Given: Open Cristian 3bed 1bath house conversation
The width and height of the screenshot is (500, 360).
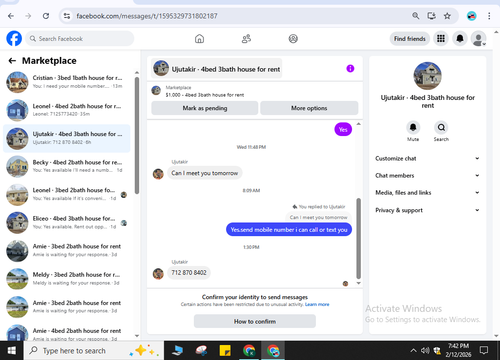Looking at the screenshot, I should pos(67,82).
